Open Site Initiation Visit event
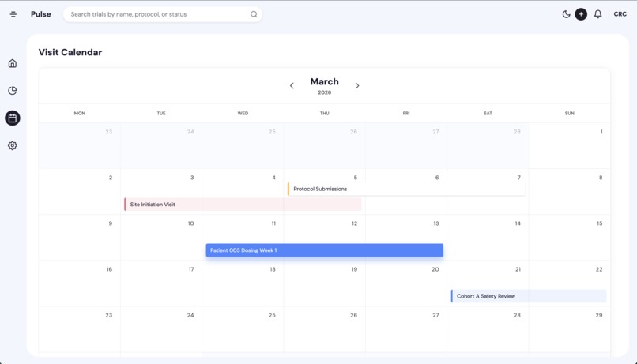The height and width of the screenshot is (364, 637). pyautogui.click(x=243, y=205)
